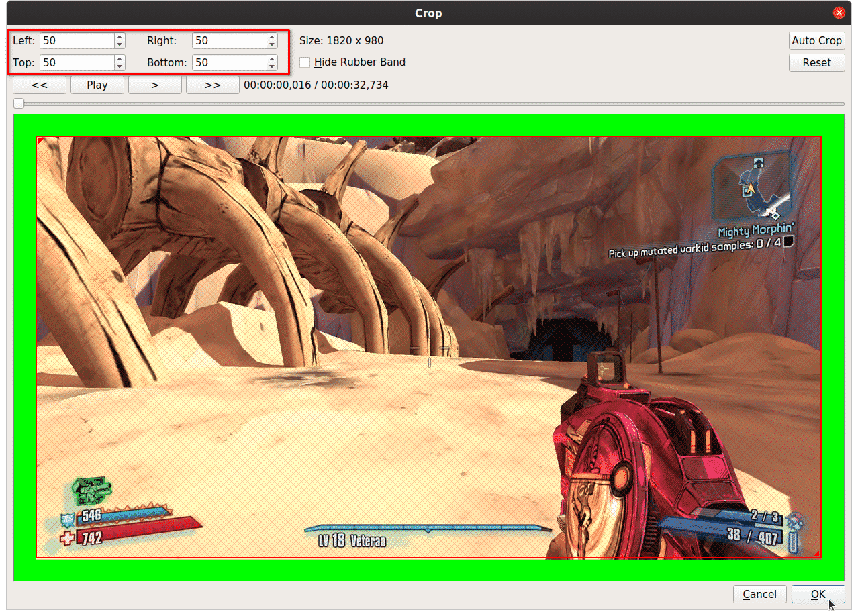This screenshot has width=858, height=616.
Task: Click the time readout 00:00:00,016 / 00:00:32,734
Action: [316, 85]
